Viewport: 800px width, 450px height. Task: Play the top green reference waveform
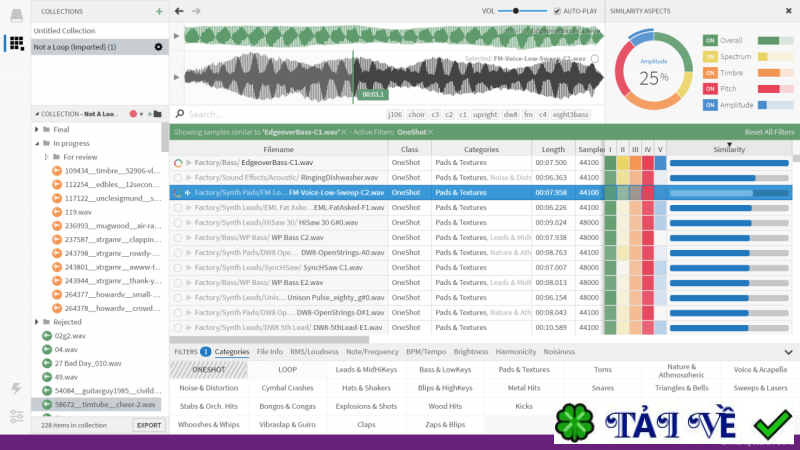click(x=178, y=35)
